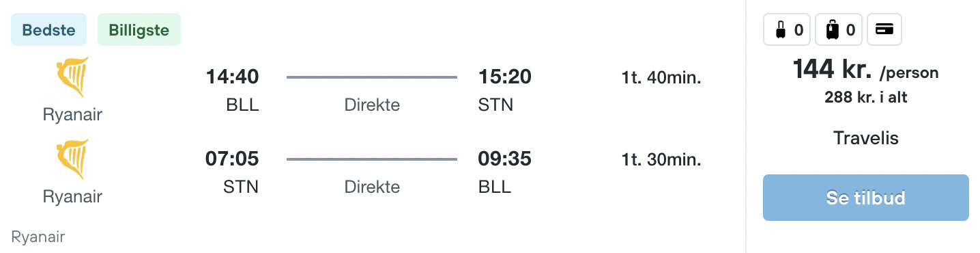980x253 pixels.
Task: Click the 1t. 30min. duration
Action: pos(661,160)
